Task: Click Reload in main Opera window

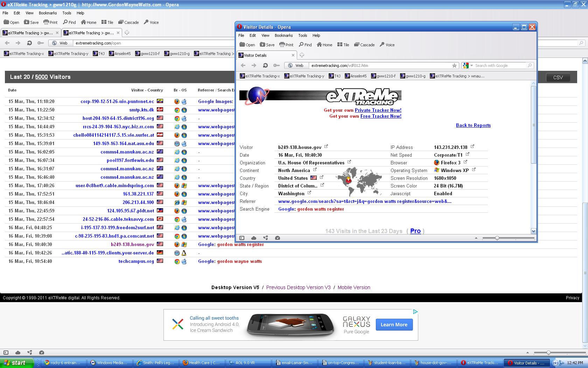Action: click(x=29, y=43)
